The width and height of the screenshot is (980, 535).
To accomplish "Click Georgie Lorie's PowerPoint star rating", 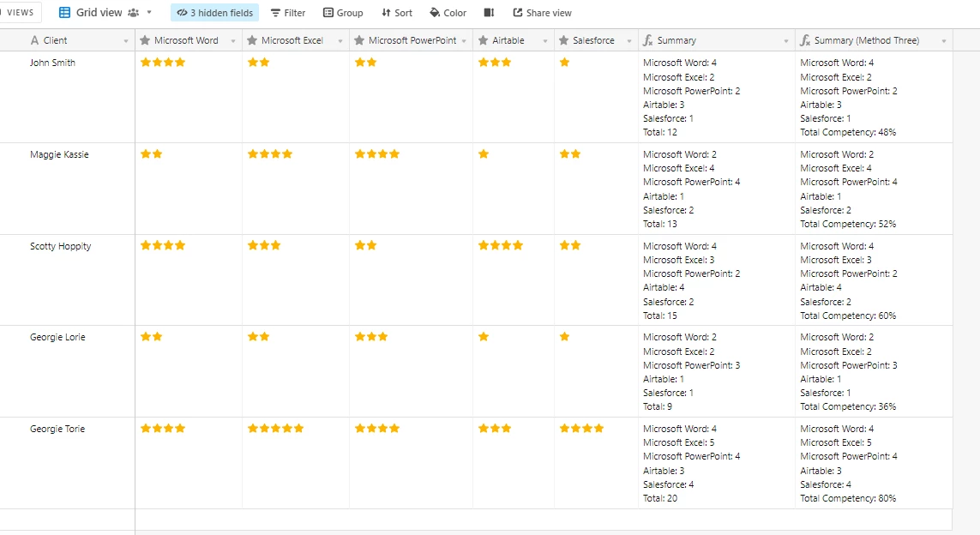I will (371, 336).
